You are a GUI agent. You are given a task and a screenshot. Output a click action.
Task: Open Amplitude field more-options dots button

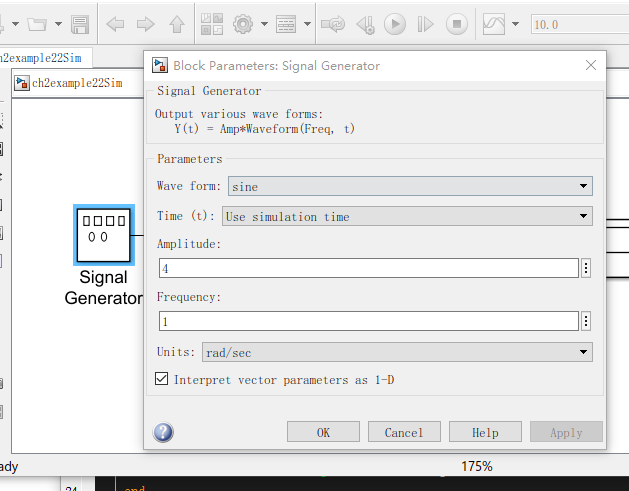click(x=586, y=268)
